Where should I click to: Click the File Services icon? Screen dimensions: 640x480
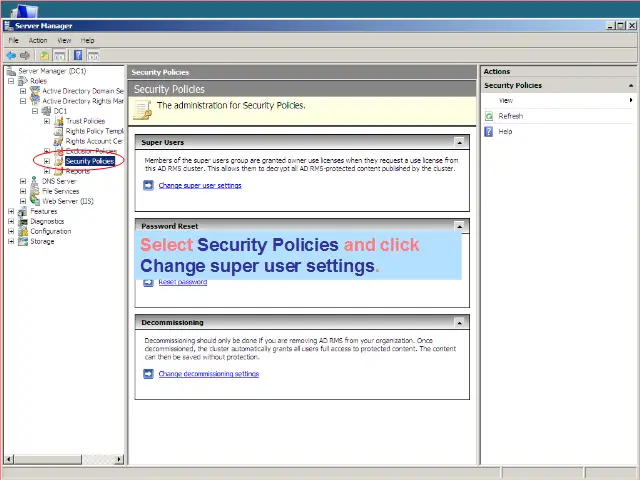35,191
